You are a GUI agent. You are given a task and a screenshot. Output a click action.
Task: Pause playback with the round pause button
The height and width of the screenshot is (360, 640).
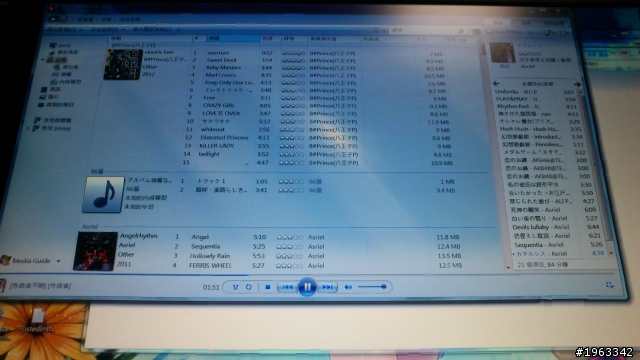coord(307,287)
